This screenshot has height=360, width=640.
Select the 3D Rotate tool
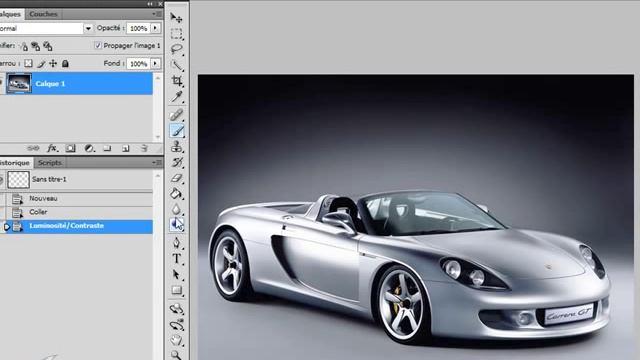[x=176, y=309]
